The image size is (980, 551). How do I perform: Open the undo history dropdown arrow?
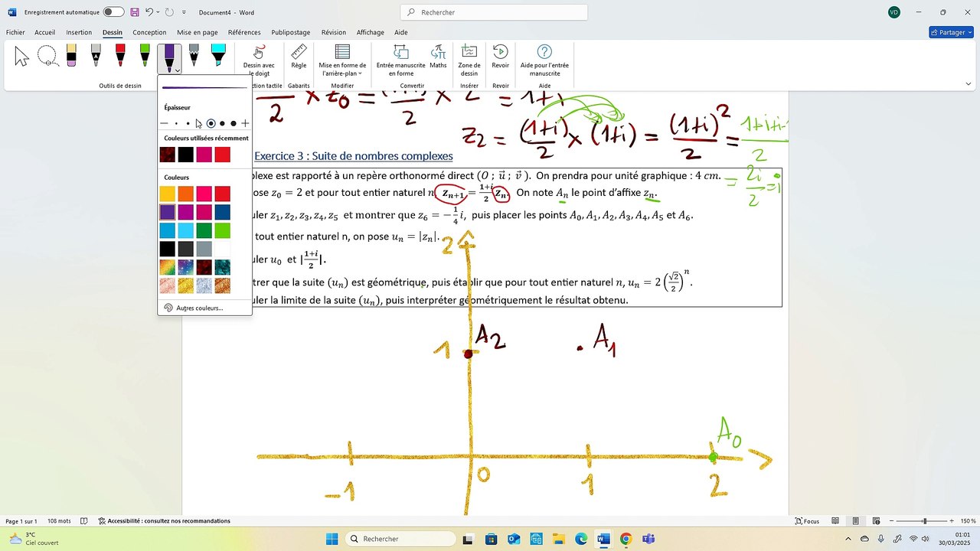click(158, 12)
